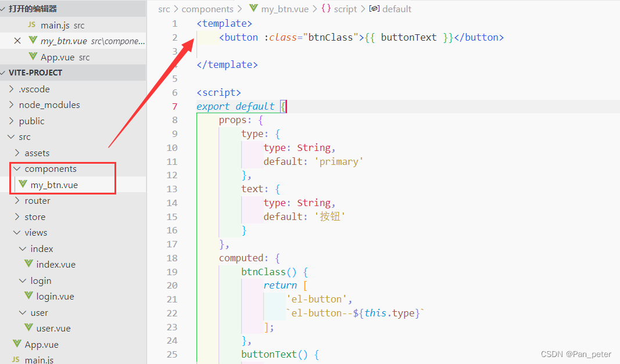Click the JS icon beside main.js in open editors
This screenshot has width=620, height=364.
click(31, 24)
